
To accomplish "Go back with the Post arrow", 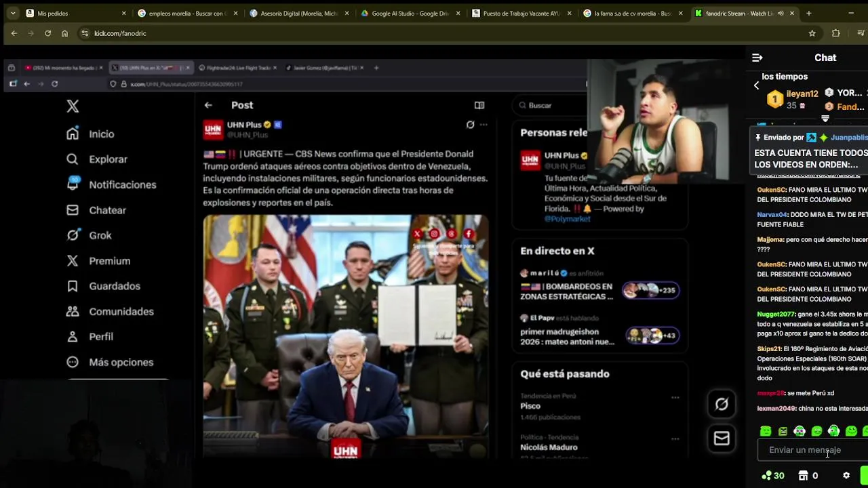I will (x=208, y=105).
